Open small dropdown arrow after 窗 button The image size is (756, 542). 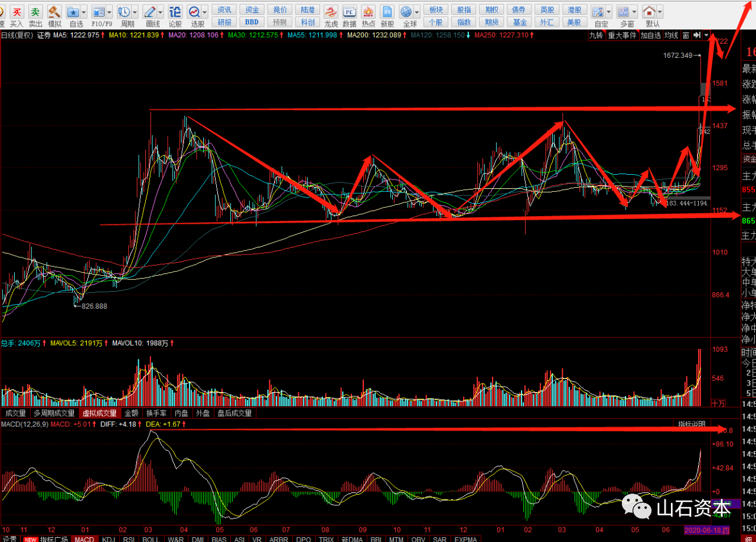coord(706,35)
